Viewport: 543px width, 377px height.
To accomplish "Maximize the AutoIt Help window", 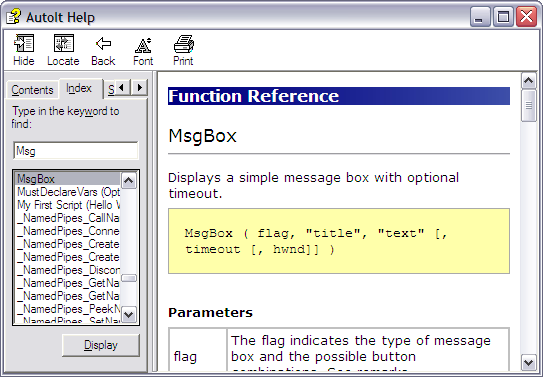I will 503,17.
